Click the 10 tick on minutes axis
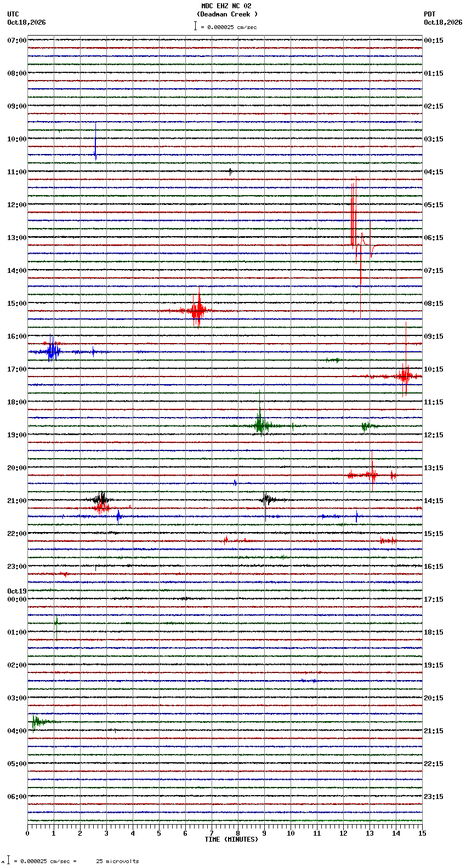 pos(291,833)
